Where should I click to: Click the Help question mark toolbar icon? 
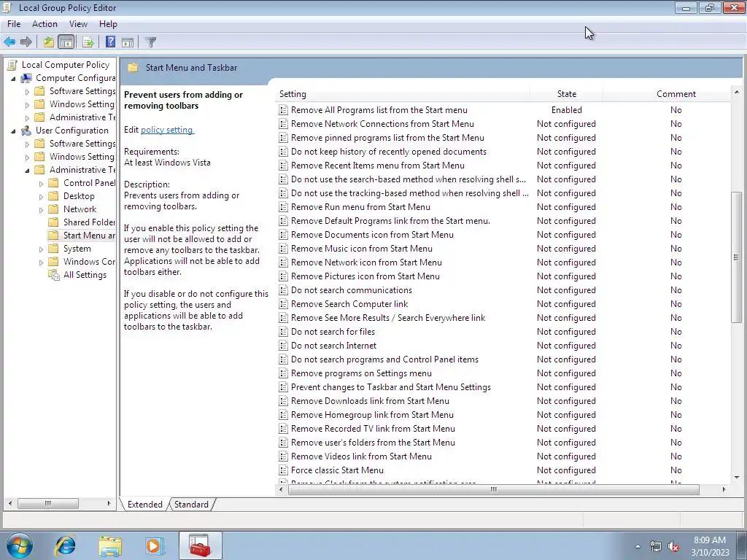[111, 42]
